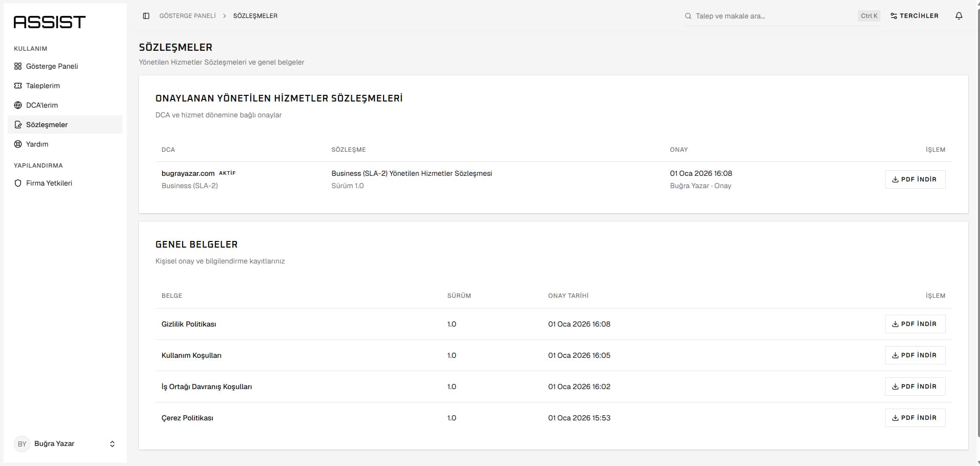Click the 01 Oca 2026 15:53 date
Viewport: 980px width, 466px height.
point(579,418)
